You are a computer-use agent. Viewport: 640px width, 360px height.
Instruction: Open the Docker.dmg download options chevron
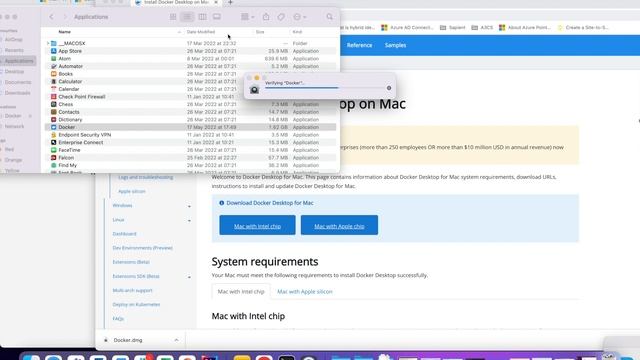(176, 340)
